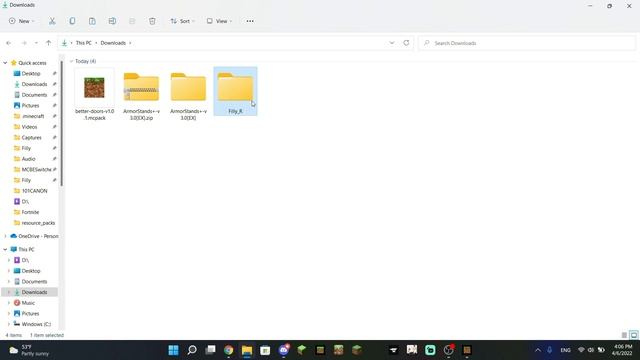640x360 pixels.
Task: Refresh the Downloads folder view
Action: (x=406, y=43)
